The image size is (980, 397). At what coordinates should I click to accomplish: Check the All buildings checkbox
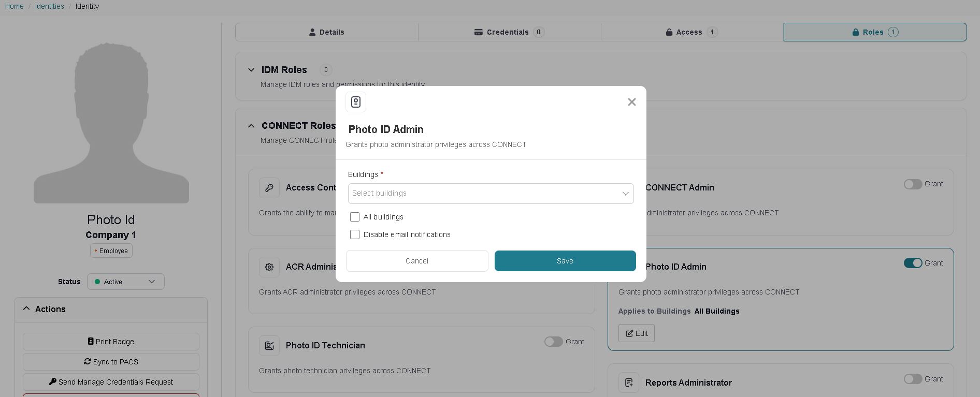point(355,217)
